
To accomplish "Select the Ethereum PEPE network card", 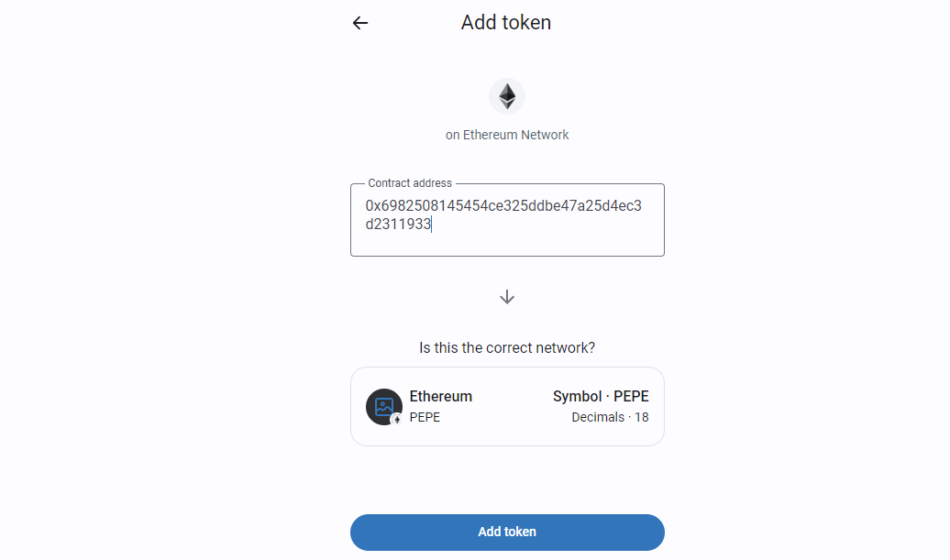I will [507, 406].
